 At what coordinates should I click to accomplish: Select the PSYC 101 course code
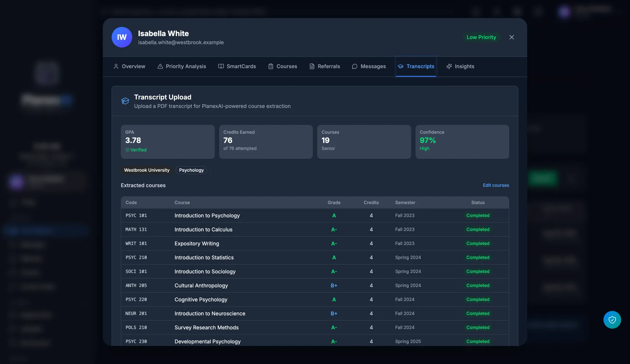tap(136, 216)
